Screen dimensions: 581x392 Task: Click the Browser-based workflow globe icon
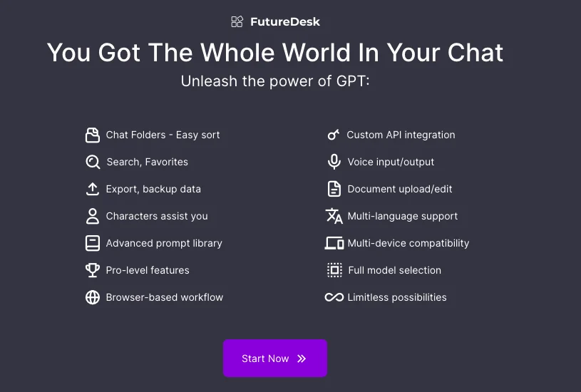pos(93,297)
